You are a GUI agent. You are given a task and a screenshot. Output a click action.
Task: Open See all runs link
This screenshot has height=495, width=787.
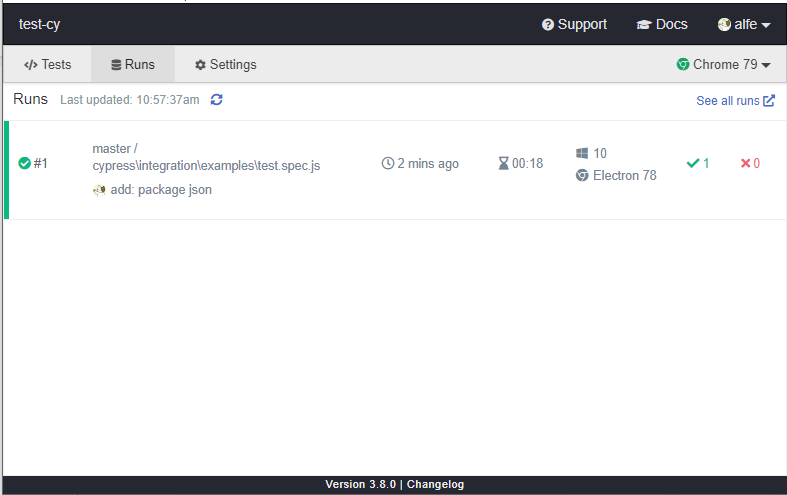(x=736, y=100)
